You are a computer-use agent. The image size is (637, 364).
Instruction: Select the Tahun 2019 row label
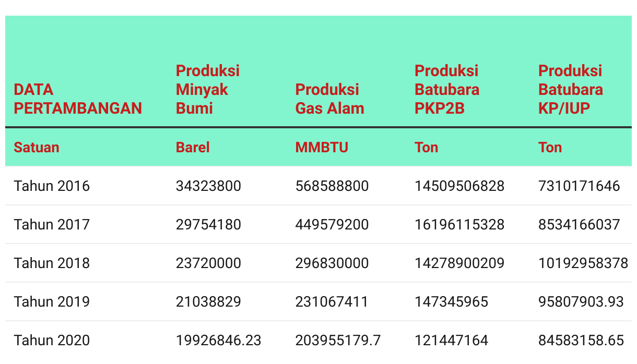point(52,301)
